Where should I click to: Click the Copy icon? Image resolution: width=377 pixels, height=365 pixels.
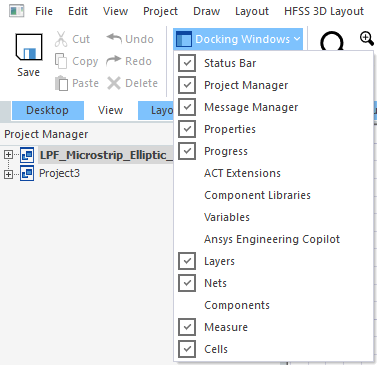(x=61, y=61)
